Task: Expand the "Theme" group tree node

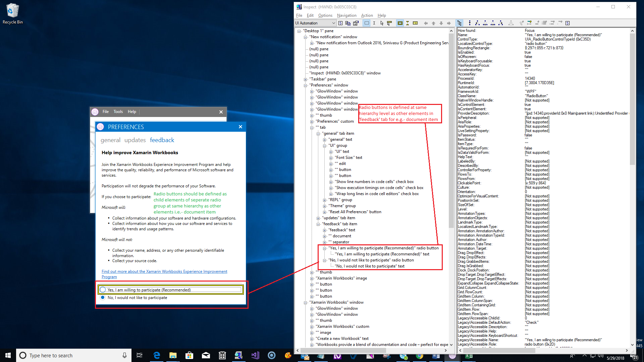Action: click(x=325, y=206)
